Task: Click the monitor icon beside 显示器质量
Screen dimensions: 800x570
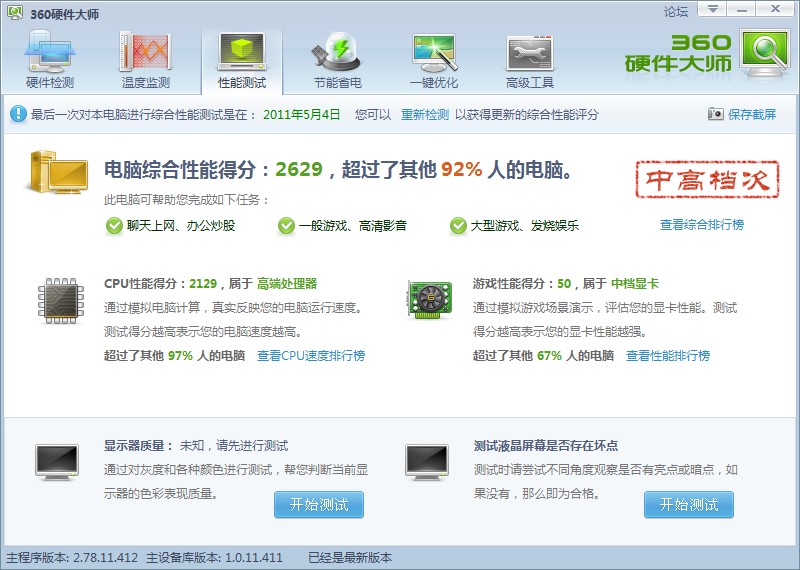Action: (57, 462)
